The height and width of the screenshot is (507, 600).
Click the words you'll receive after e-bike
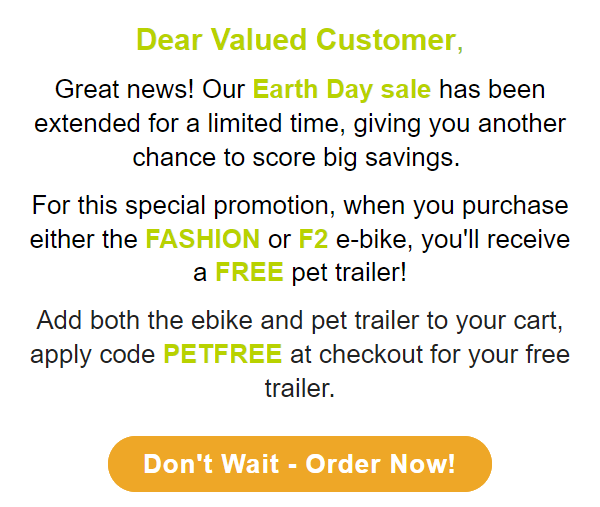click(x=496, y=240)
